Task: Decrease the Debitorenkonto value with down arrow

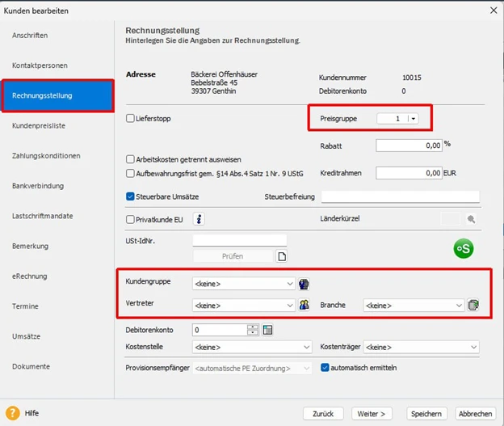Action: click(x=253, y=332)
